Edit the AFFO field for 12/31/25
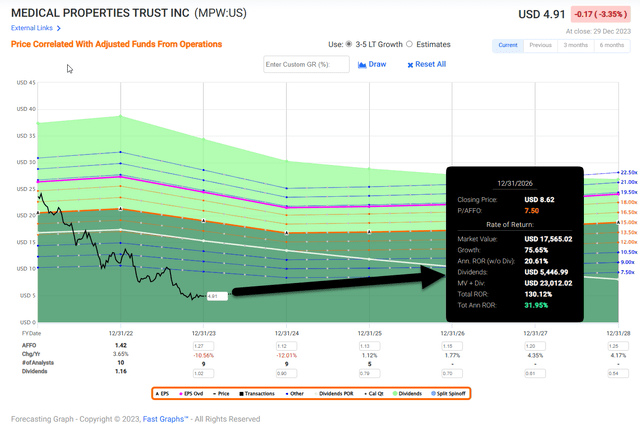This screenshot has width=640, height=425. pos(369,346)
